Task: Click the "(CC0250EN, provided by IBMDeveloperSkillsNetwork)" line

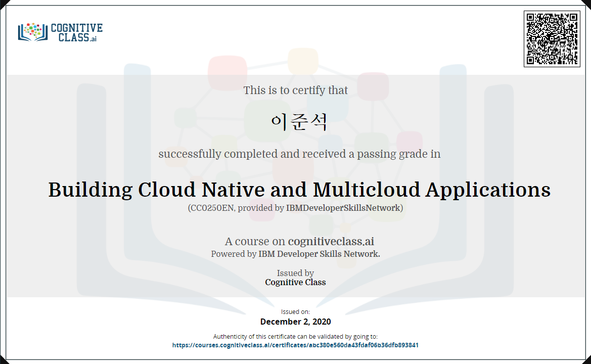Action: click(x=295, y=208)
